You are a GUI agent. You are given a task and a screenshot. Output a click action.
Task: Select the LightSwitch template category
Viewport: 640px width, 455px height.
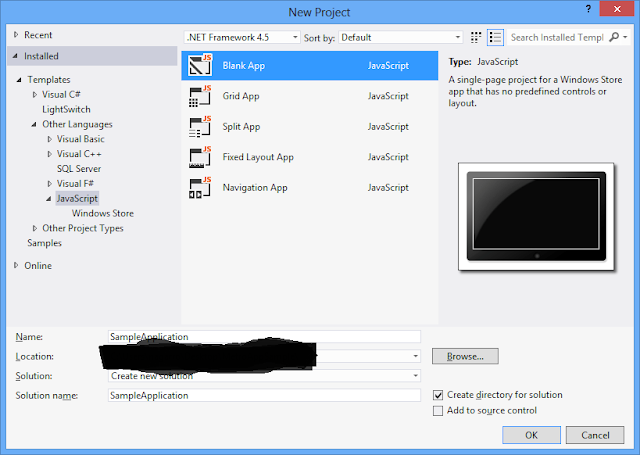[66, 109]
